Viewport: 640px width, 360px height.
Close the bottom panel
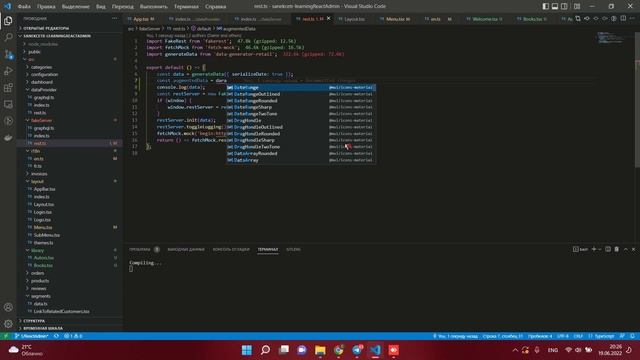633,249
